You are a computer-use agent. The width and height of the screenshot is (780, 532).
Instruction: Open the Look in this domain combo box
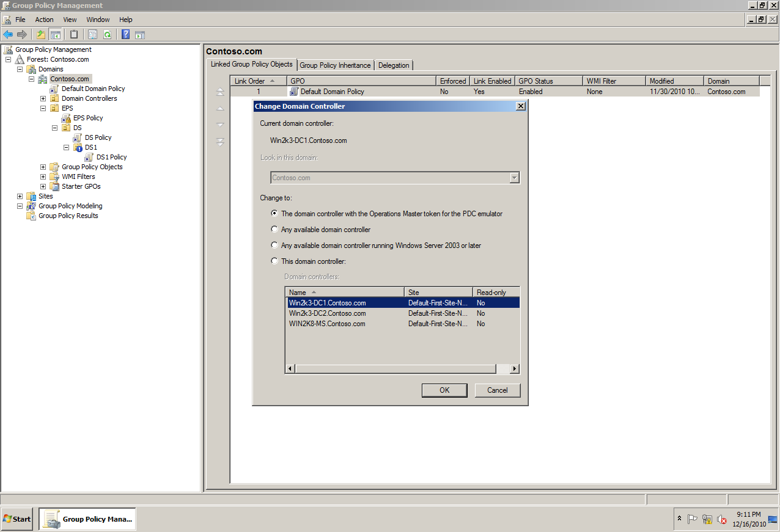(395, 178)
